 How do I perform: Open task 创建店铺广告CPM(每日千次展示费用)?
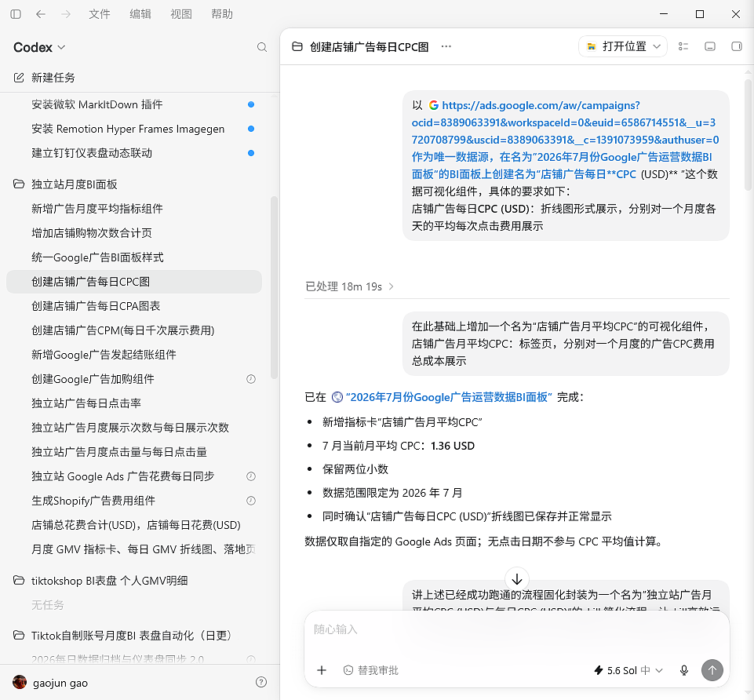click(134, 330)
